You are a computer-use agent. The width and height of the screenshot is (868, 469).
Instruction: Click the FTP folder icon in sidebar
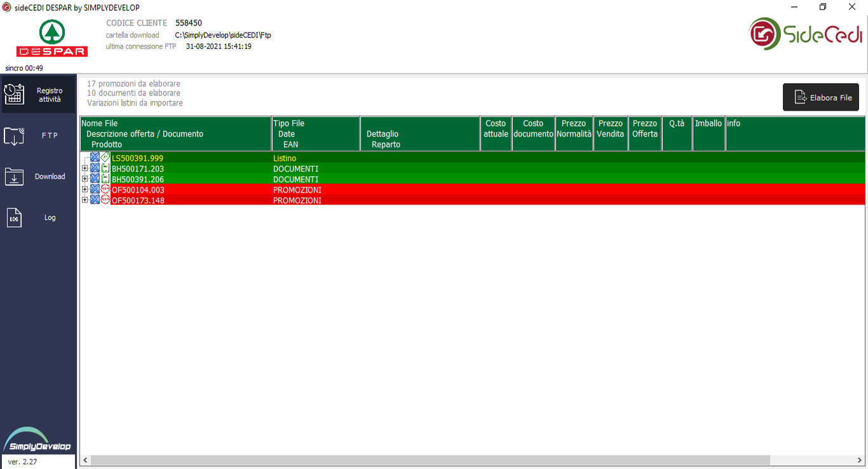[14, 135]
